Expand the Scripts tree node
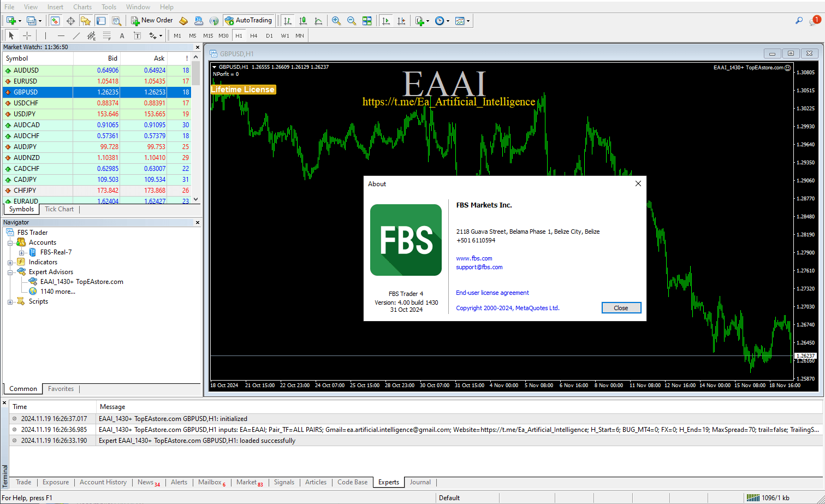The image size is (825, 504). click(10, 301)
